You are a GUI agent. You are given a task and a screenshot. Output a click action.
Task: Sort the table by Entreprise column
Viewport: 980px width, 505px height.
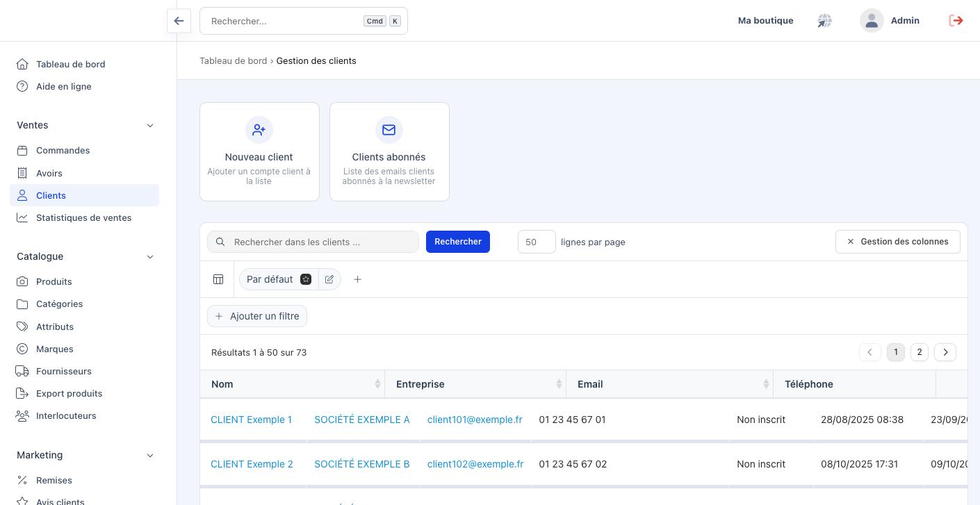559,384
